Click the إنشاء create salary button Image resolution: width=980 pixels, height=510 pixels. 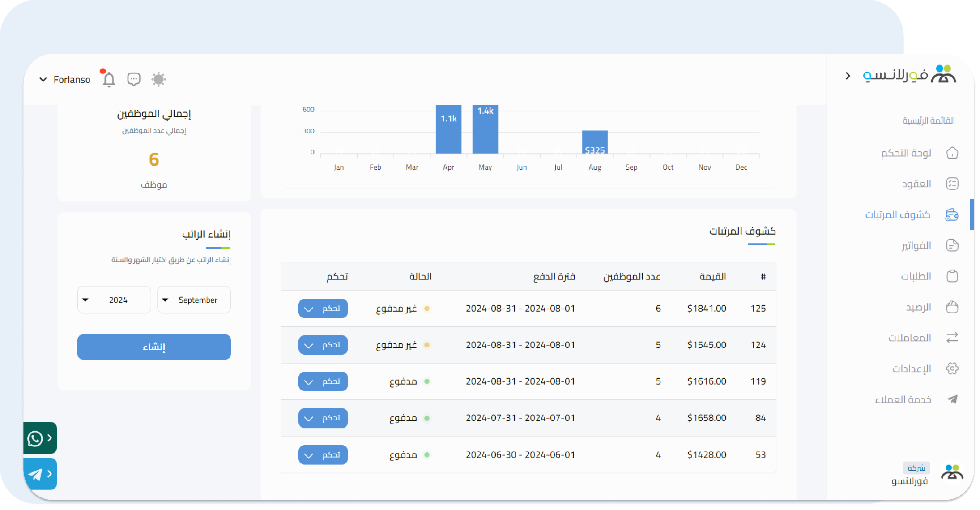[154, 347]
